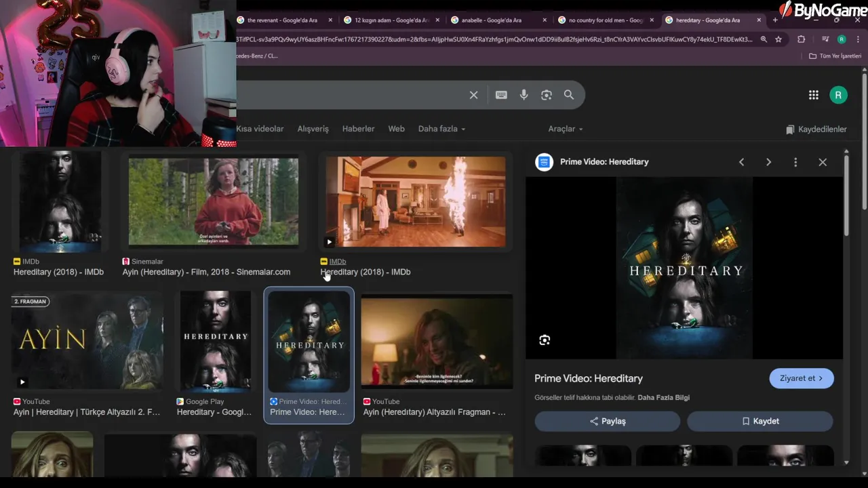Open a new browser tab

point(775,20)
